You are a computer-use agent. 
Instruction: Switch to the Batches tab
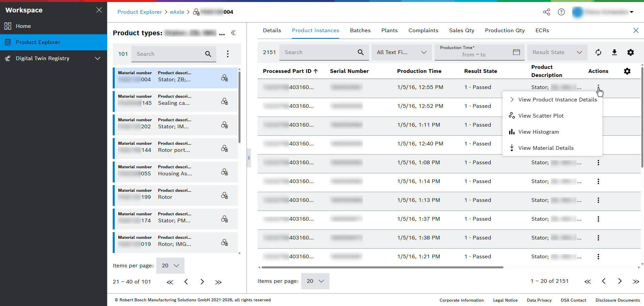(x=360, y=31)
